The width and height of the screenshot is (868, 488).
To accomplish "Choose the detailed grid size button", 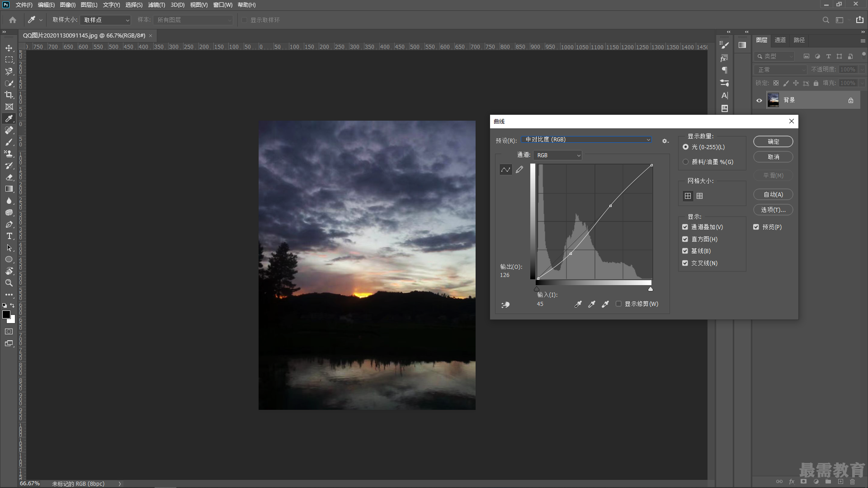I will (x=699, y=196).
